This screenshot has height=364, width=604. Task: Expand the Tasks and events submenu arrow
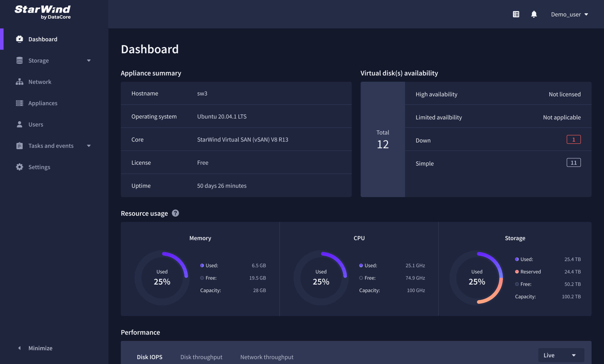(89, 146)
